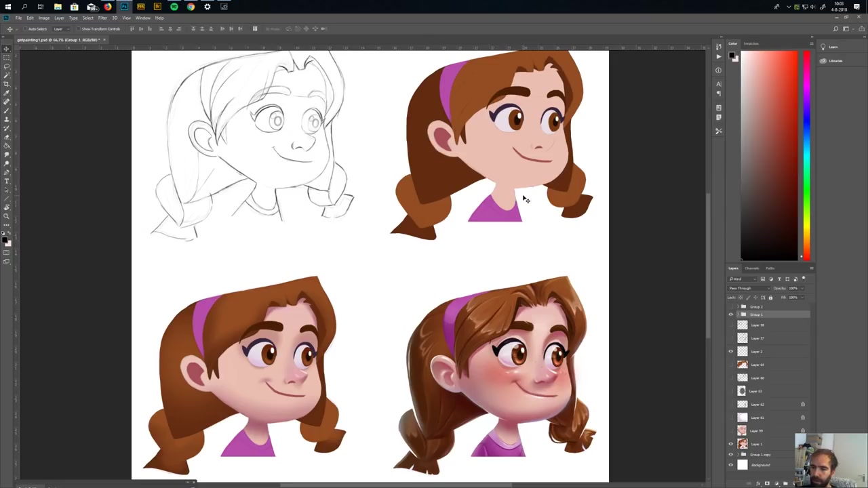Toggle visibility of Layer 2
The width and height of the screenshot is (868, 488).
coord(731,351)
